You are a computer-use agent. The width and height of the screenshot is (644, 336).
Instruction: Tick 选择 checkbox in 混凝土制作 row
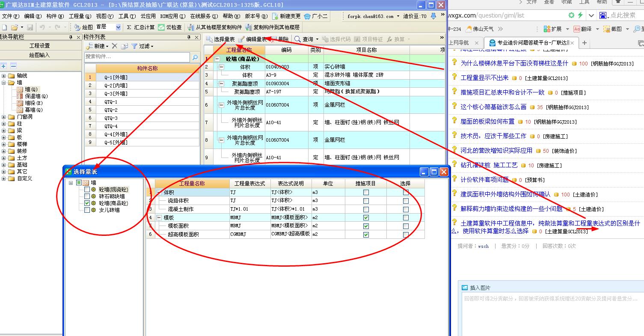click(406, 209)
